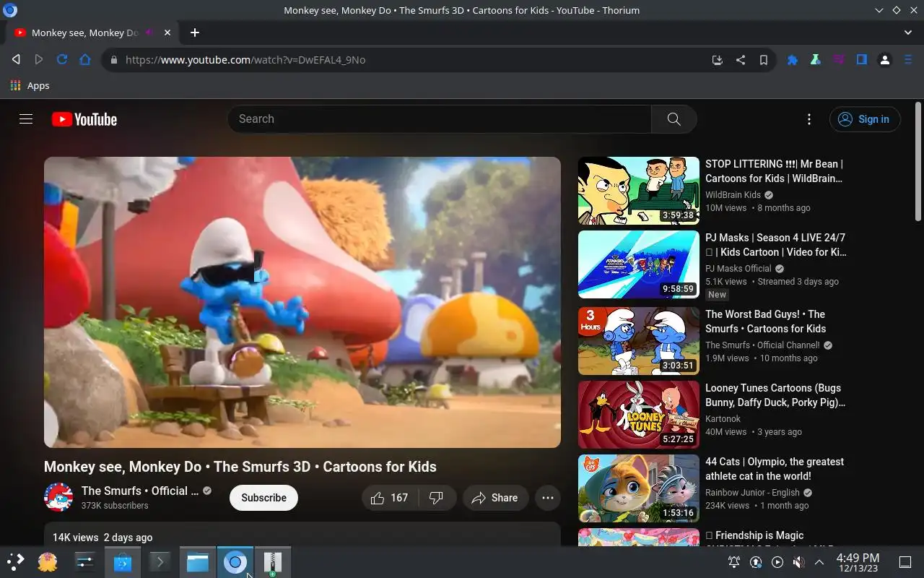
Task: Click WildBrain Kids channel name
Action: click(x=733, y=195)
